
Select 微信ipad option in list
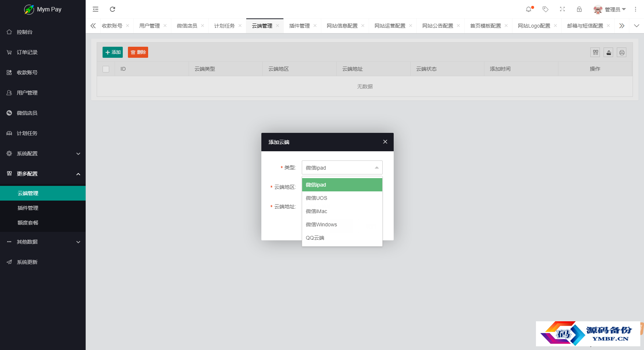342,185
